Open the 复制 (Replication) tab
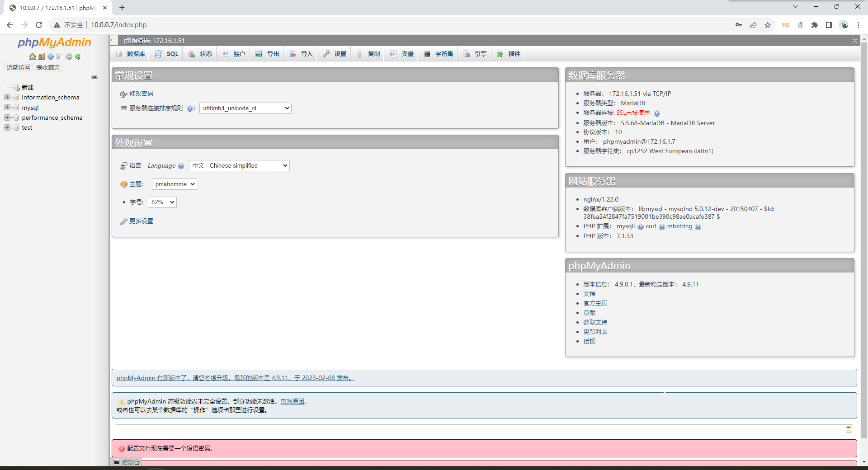 (x=368, y=54)
